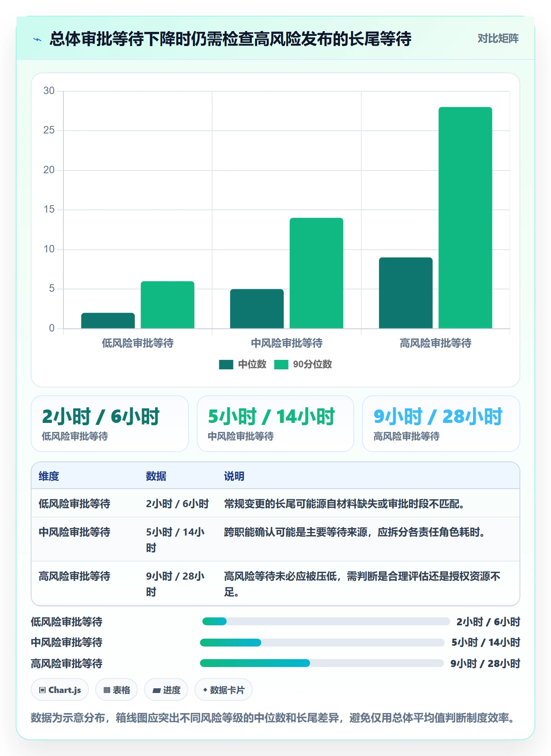Select the 中风险审批等待 table row name

[x=74, y=532]
